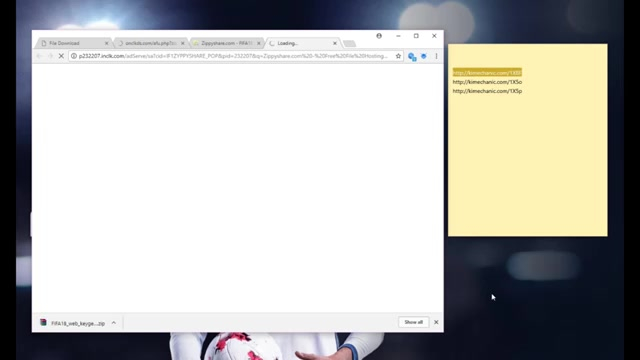
Task: Expand options for the FIFA18_web_keyge zip download
Action: tap(114, 323)
